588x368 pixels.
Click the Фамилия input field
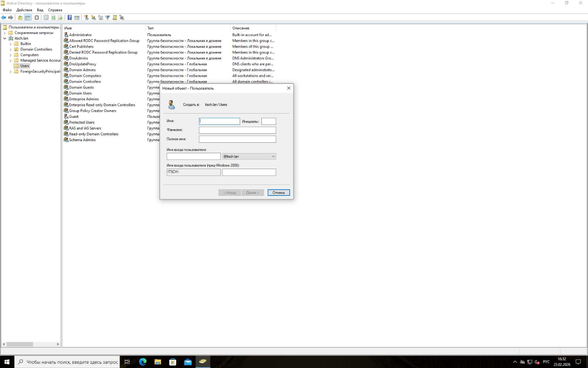pos(237,130)
